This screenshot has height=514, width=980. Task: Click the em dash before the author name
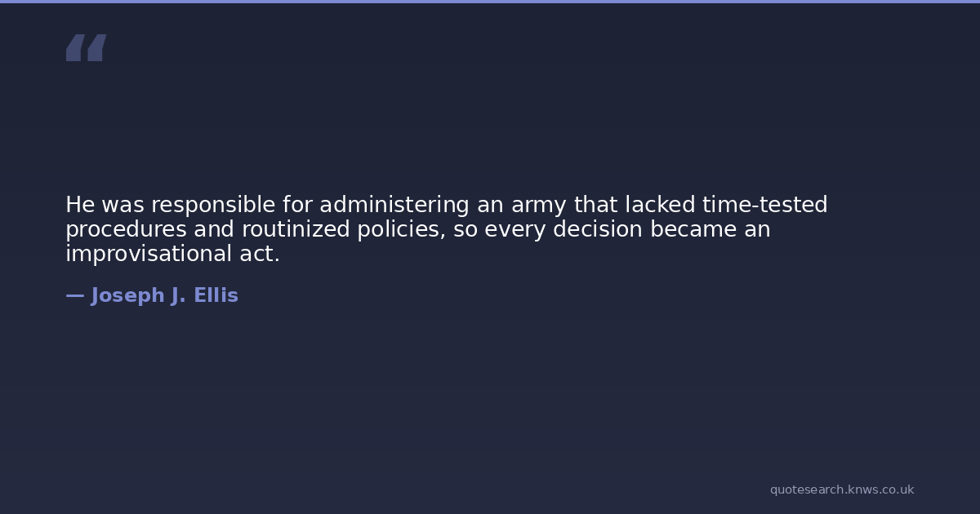tap(74, 296)
